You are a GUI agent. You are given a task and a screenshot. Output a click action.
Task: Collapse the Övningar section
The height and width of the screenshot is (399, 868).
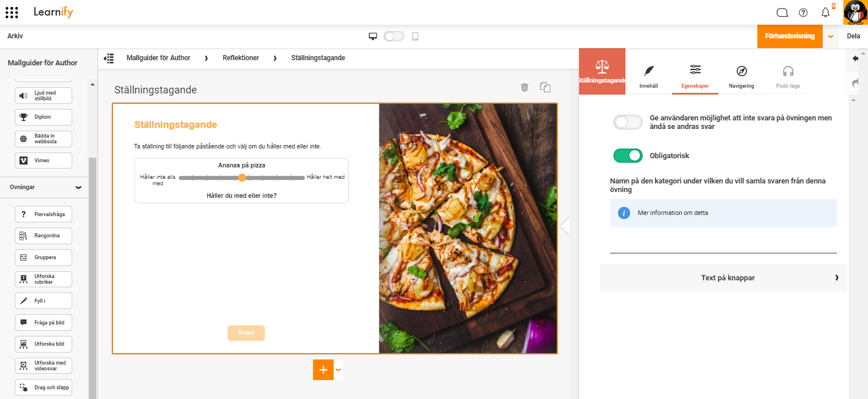tap(79, 187)
